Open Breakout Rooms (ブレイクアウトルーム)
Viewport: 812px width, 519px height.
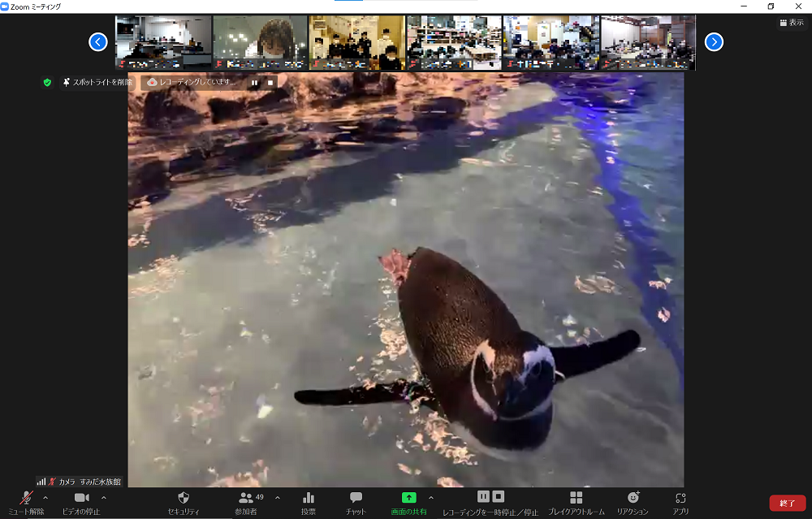coord(576,498)
